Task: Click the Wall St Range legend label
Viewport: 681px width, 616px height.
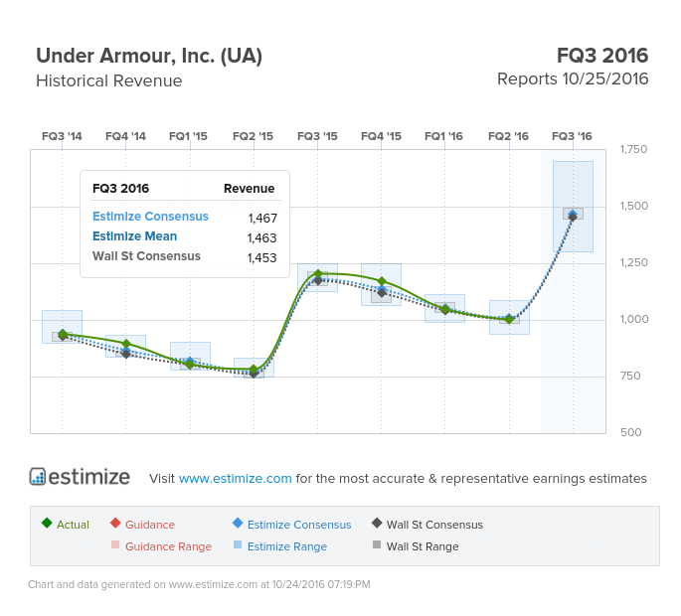Action: click(423, 546)
